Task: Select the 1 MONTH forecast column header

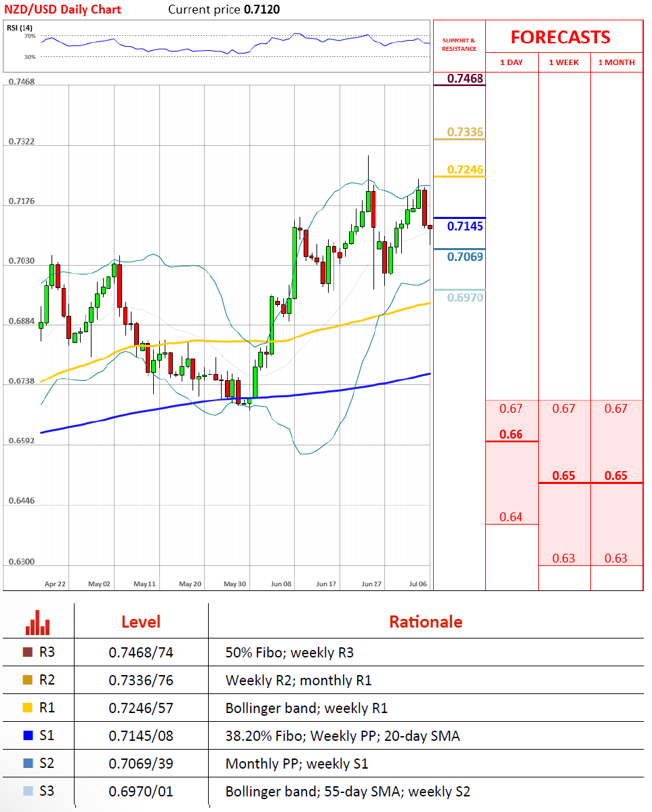Action: (x=616, y=62)
